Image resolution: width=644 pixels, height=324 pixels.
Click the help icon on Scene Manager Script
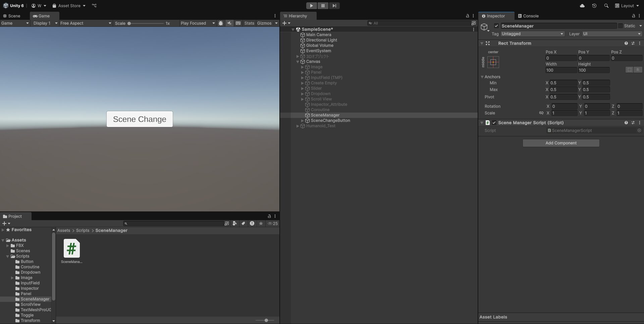pos(626,123)
